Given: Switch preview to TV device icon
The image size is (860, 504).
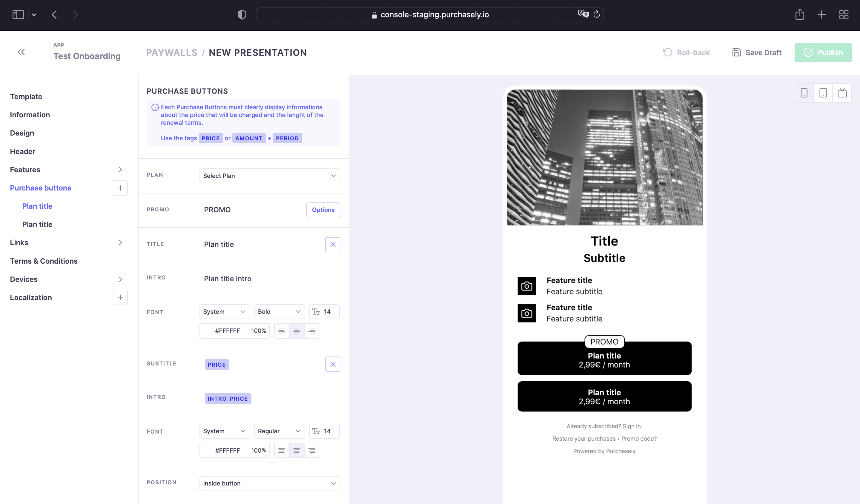Looking at the screenshot, I should [x=842, y=93].
